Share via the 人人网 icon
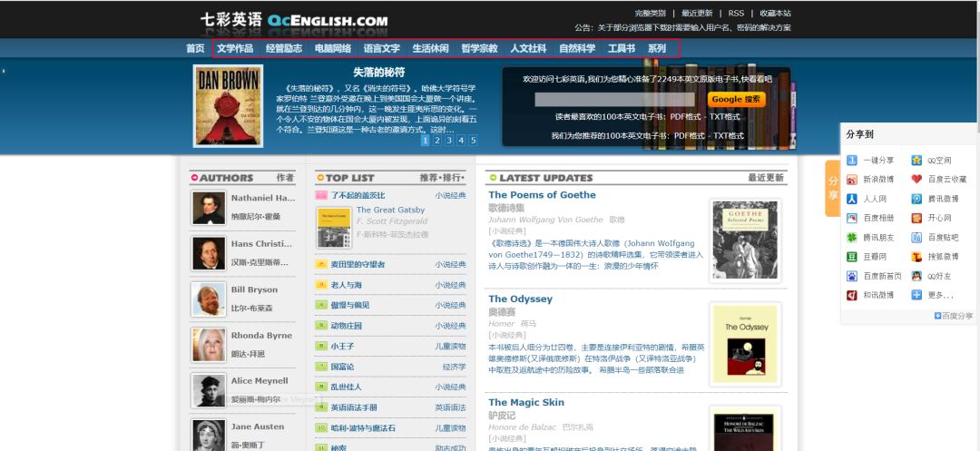The width and height of the screenshot is (980, 451). coord(851,199)
